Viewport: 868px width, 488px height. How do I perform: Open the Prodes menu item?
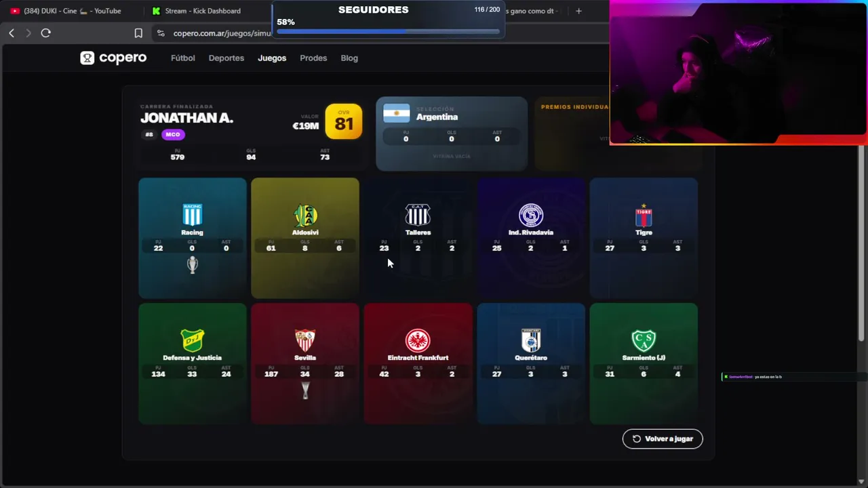pos(313,58)
